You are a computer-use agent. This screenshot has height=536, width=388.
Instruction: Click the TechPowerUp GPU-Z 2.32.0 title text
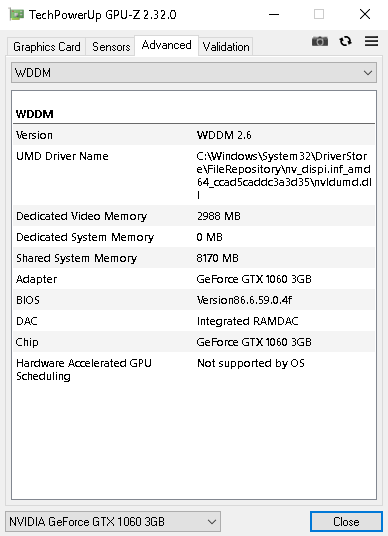tap(103, 15)
